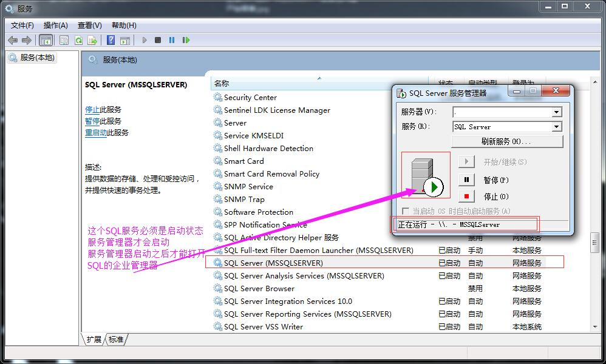Viewport: 606px width, 364px height.
Task: Open the 服务器(V) server dropdown
Action: point(556,112)
